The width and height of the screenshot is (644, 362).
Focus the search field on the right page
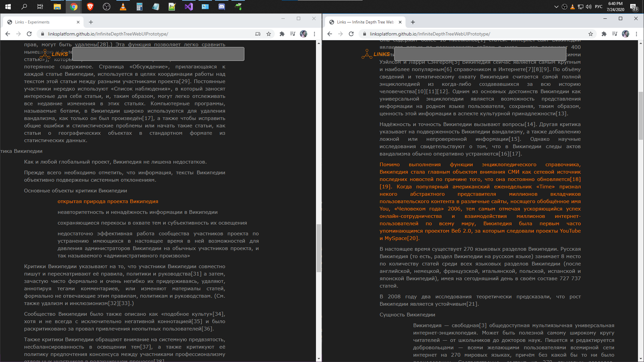point(480,54)
